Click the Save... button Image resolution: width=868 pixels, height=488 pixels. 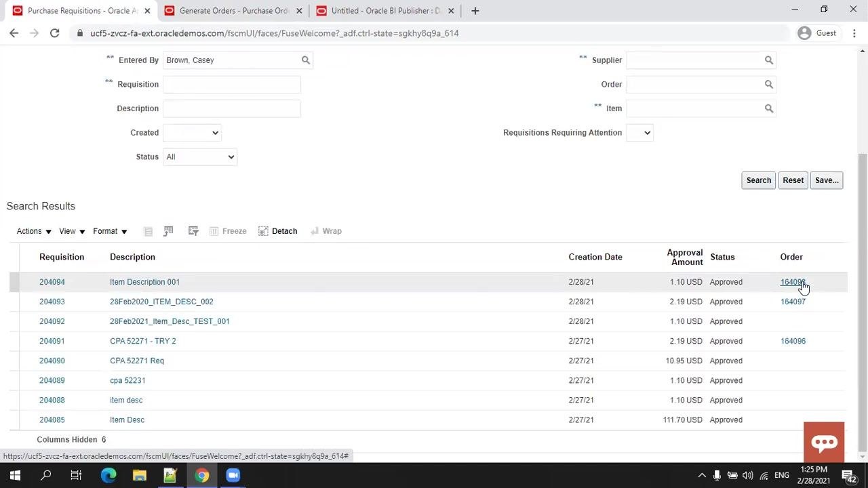[827, 180]
